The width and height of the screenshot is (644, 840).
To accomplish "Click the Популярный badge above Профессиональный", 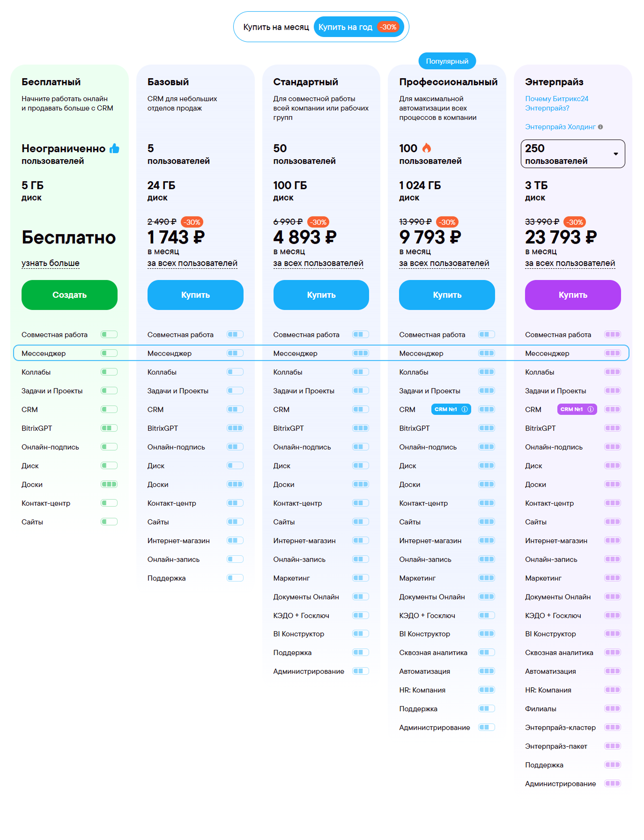I will coord(447,61).
